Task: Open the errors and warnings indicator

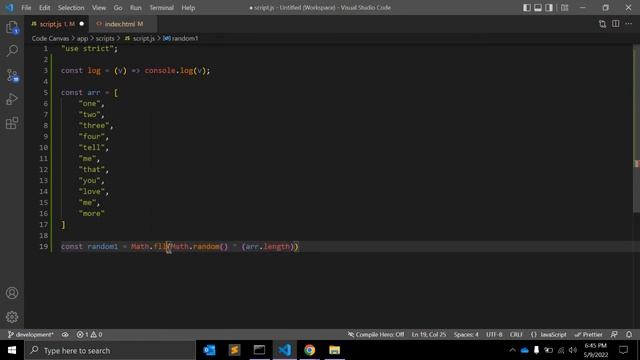Action: (89, 335)
